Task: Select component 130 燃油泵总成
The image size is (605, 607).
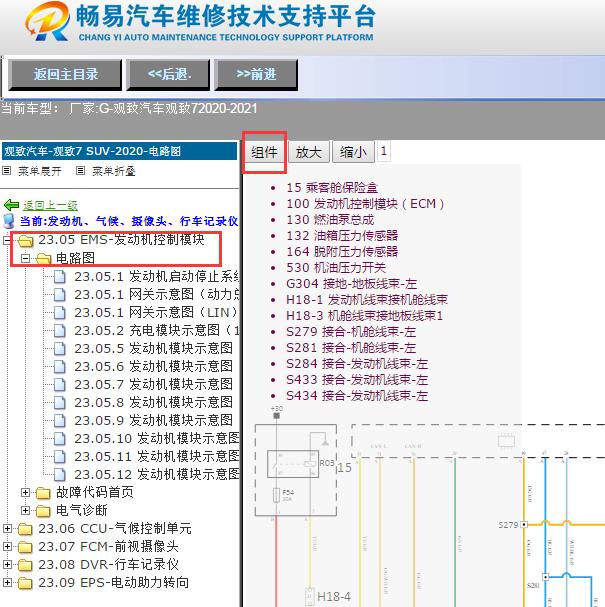Action: [x=330, y=219]
